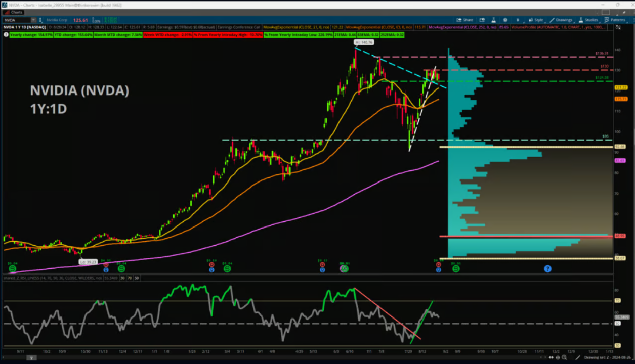Image resolution: width=635 pixels, height=364 pixels.
Task: Open the Style dropdown menu
Action: (536, 20)
